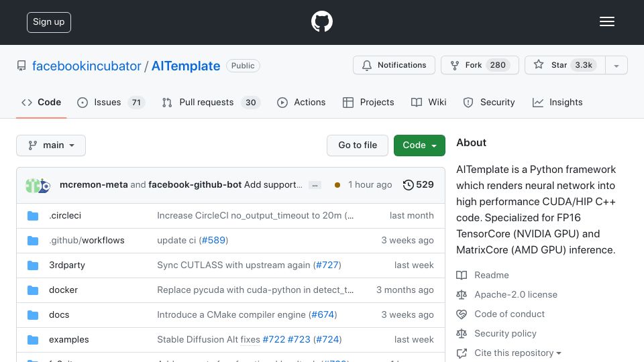Viewport: 644px width, 362px height.
Task: Switch to the Code tab
Action: tap(41, 102)
